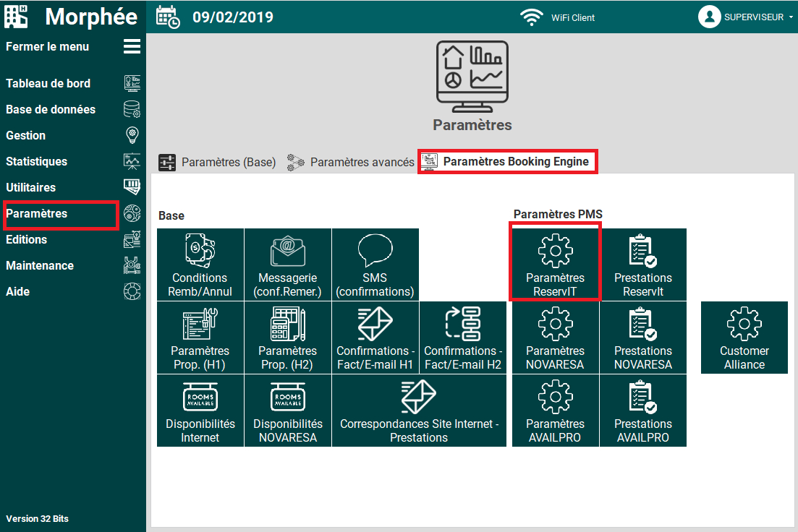Viewport: 798px width, 532px height.
Task: Click Fermer le menu label
Action: [47, 47]
